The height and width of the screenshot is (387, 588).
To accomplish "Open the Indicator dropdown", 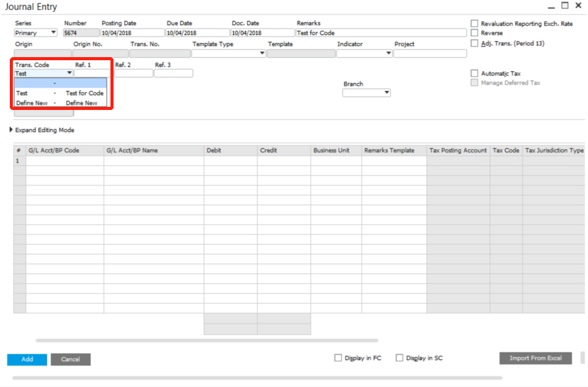I will coord(389,53).
